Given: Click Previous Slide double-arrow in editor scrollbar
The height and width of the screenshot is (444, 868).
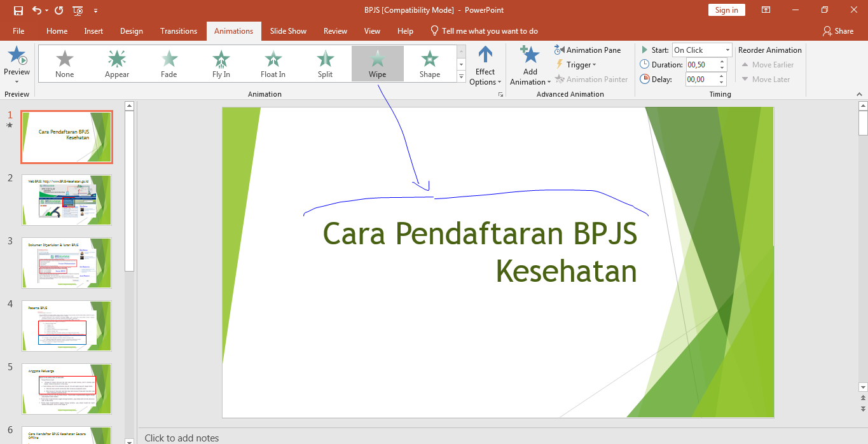Looking at the screenshot, I should click(x=863, y=399).
